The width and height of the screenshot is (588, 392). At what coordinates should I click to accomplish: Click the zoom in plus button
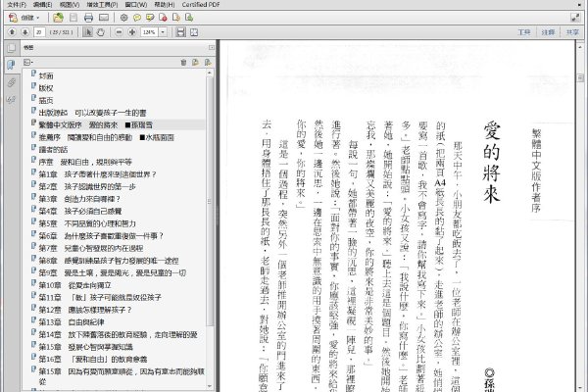coord(132,32)
